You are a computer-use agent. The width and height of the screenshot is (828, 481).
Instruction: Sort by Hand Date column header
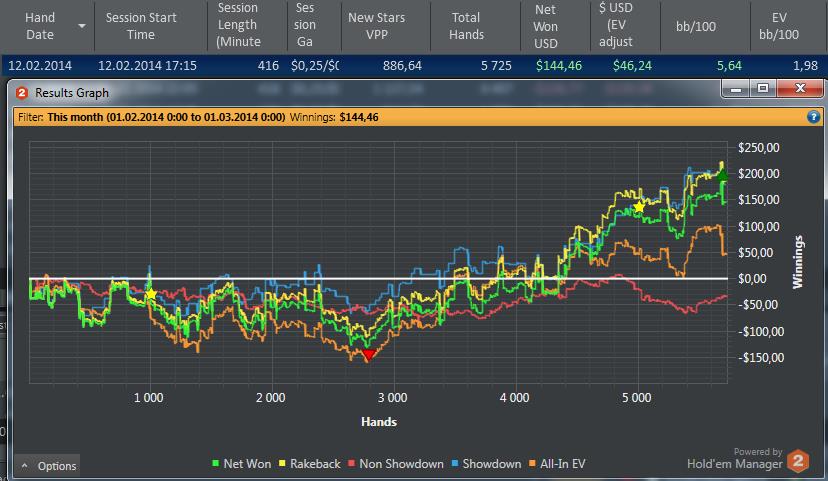(x=40, y=26)
